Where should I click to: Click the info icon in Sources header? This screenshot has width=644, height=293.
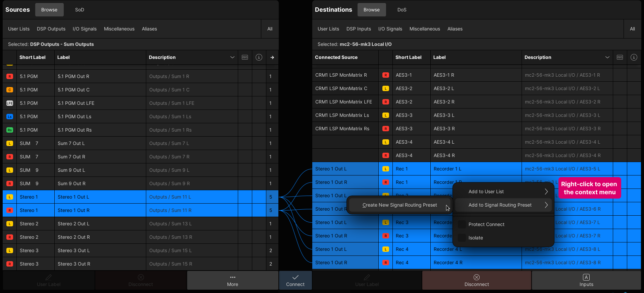click(x=259, y=57)
